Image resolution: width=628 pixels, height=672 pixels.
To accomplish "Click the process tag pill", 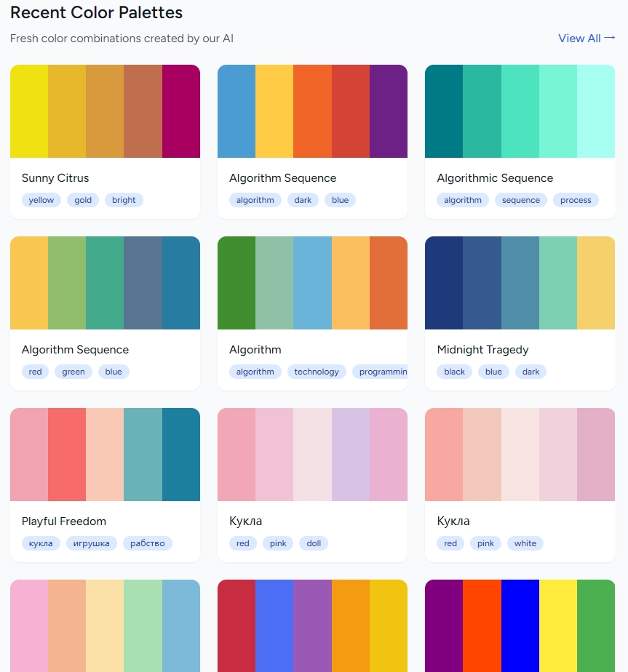I will coord(576,200).
